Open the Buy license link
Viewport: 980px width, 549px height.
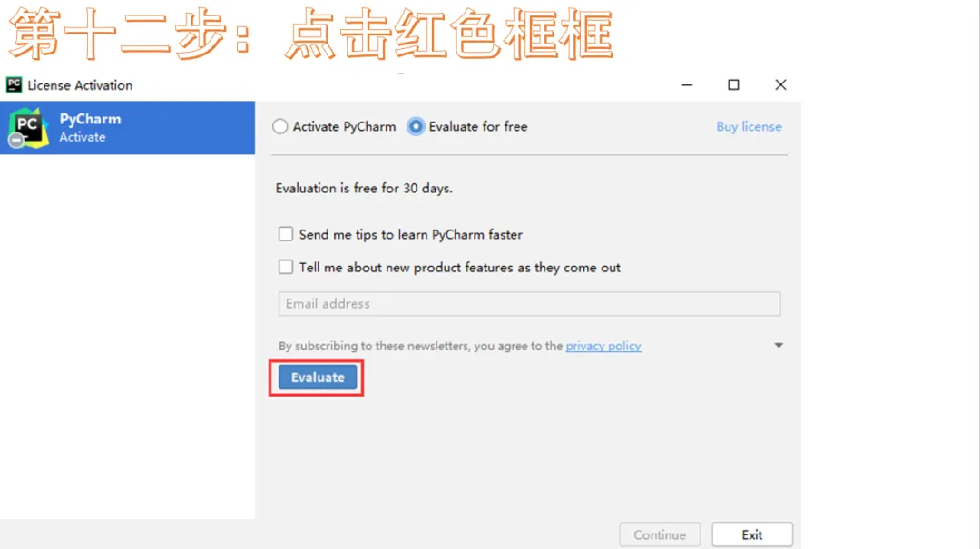749,126
